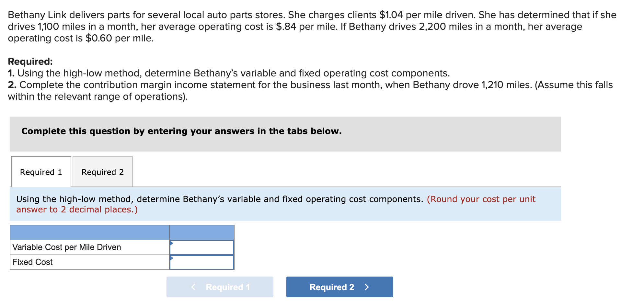Image resolution: width=644 pixels, height=307 pixels.
Task: Select the Variable Cost per Mile Driven label cell
Action: click(x=66, y=247)
